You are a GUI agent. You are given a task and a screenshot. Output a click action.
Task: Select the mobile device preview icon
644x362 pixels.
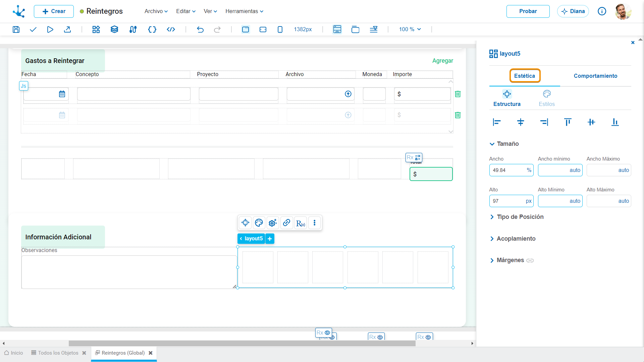pos(280,29)
